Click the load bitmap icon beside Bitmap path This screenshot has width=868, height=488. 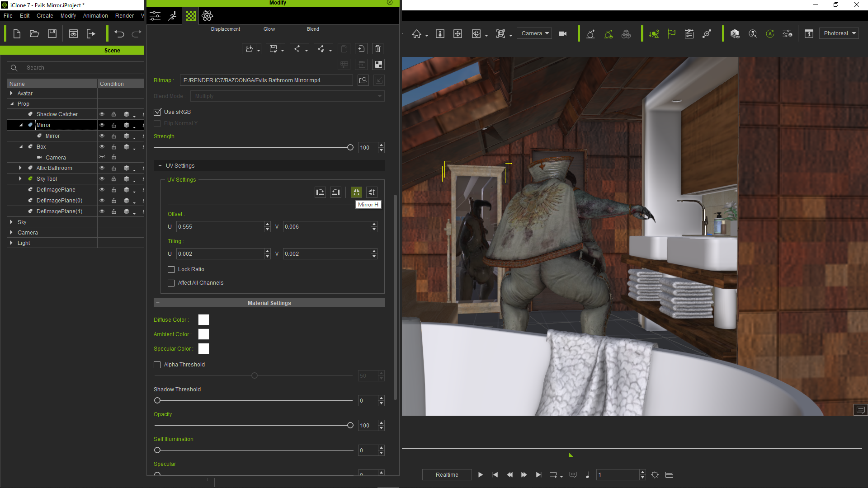tap(363, 80)
